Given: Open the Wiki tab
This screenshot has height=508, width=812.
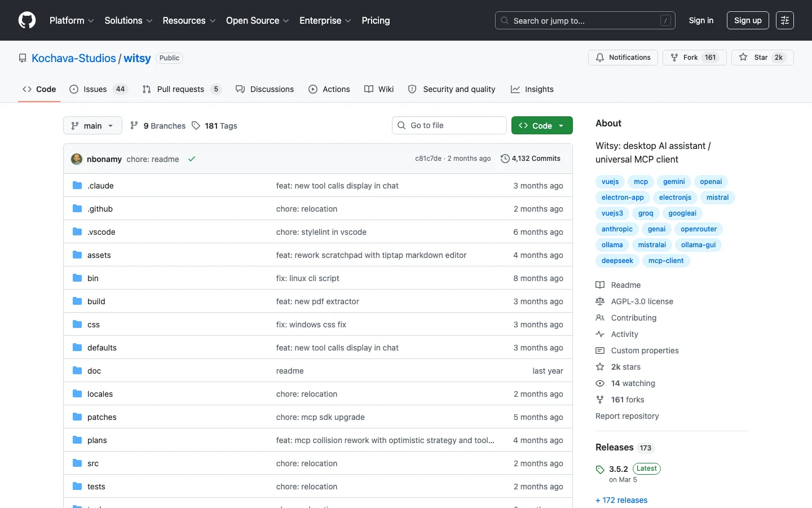Looking at the screenshot, I should [379, 89].
